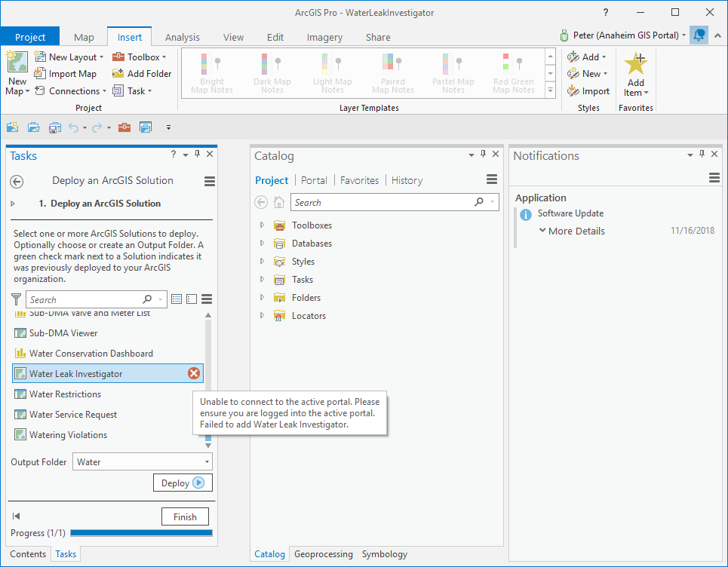Screen dimensions: 728x567
Task: Switch Catalog to the History tab
Action: [407, 180]
